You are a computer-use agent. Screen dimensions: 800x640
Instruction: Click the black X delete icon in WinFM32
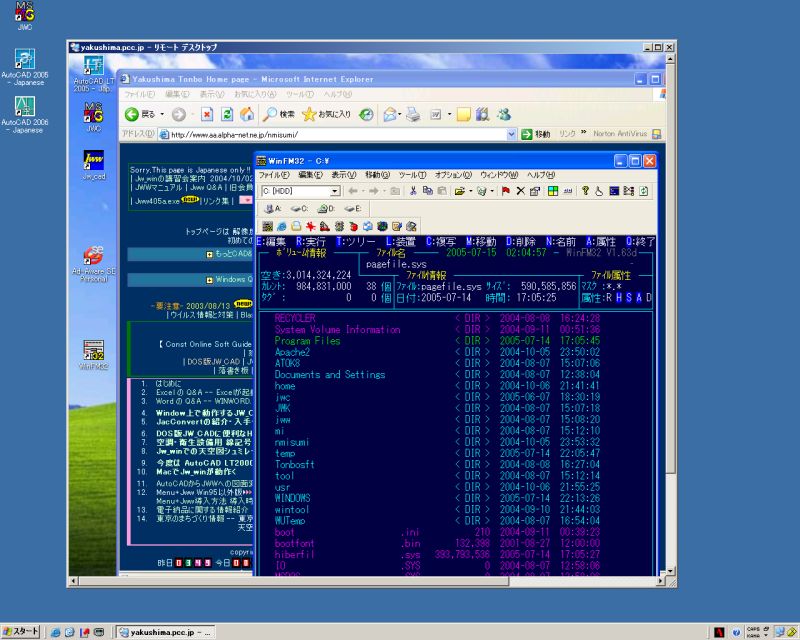(520, 190)
